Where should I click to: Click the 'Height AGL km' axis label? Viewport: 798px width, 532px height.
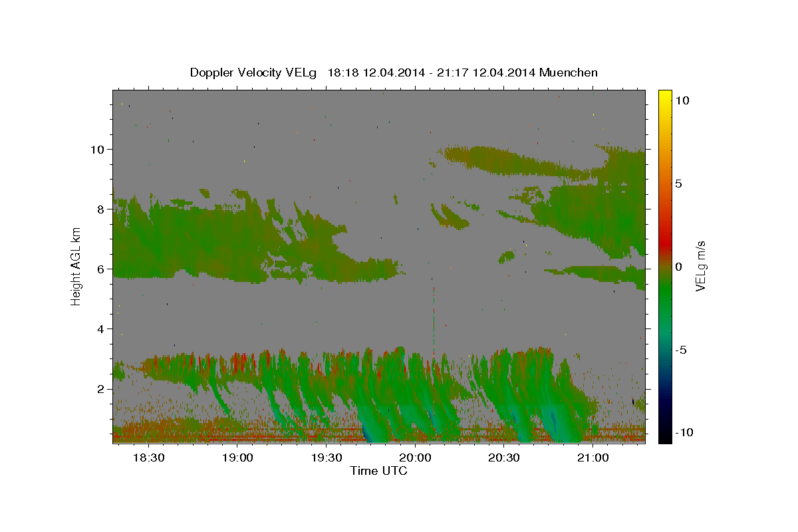coord(76,267)
